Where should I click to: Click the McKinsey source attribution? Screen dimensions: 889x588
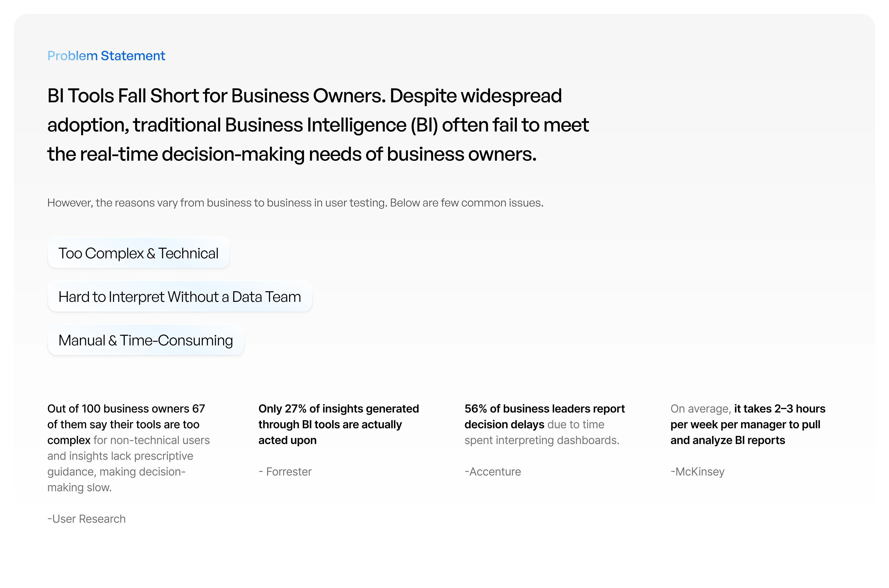pyautogui.click(x=697, y=471)
